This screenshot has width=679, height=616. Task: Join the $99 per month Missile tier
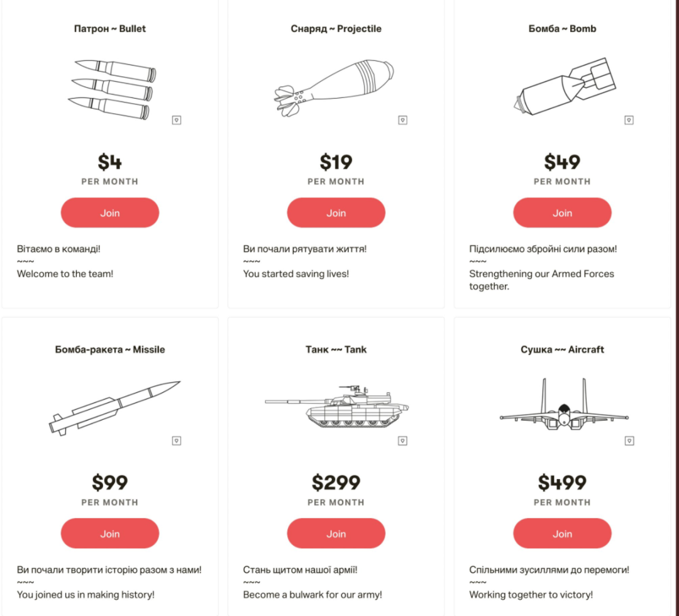point(110,534)
